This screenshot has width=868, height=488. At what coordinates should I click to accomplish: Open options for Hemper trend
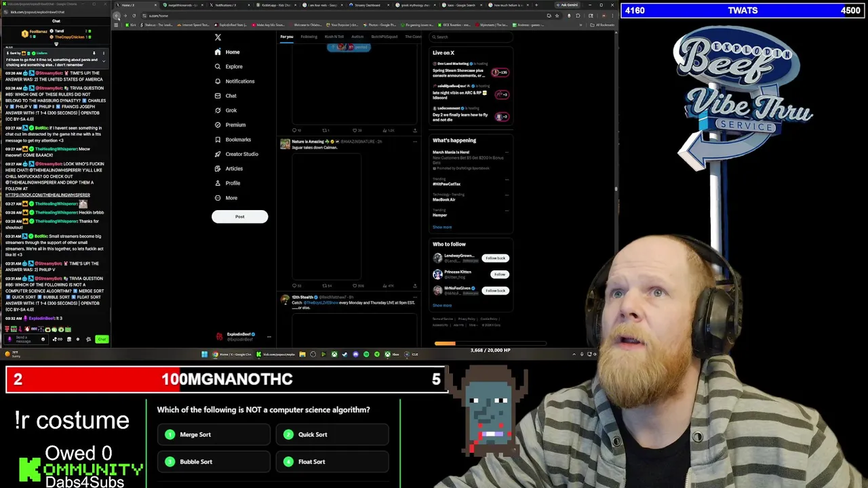click(x=507, y=210)
